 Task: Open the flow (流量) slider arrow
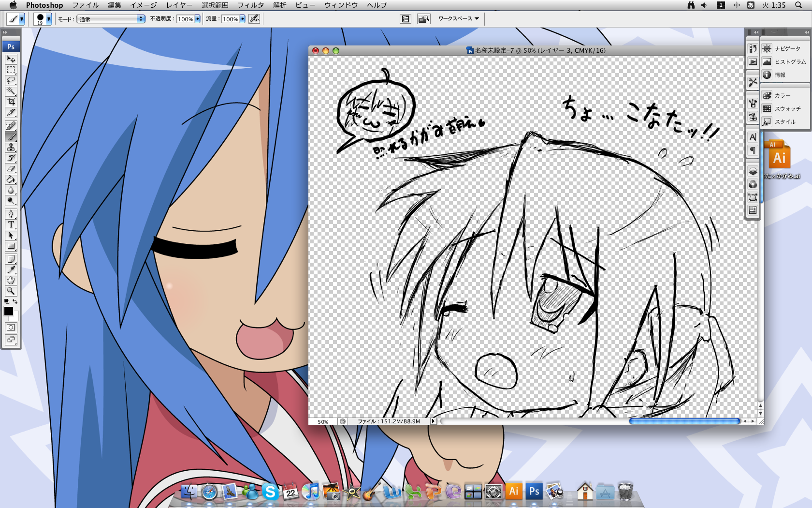point(243,19)
